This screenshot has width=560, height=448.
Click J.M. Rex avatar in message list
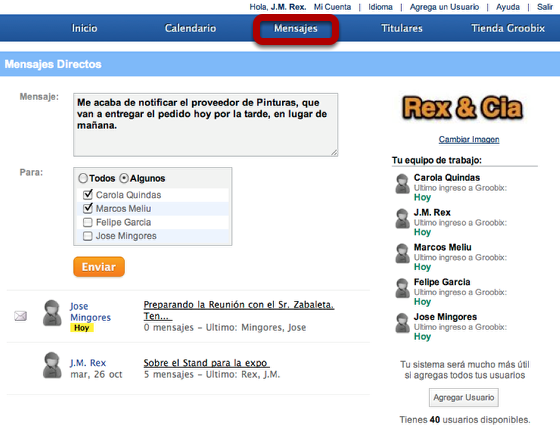click(x=52, y=365)
